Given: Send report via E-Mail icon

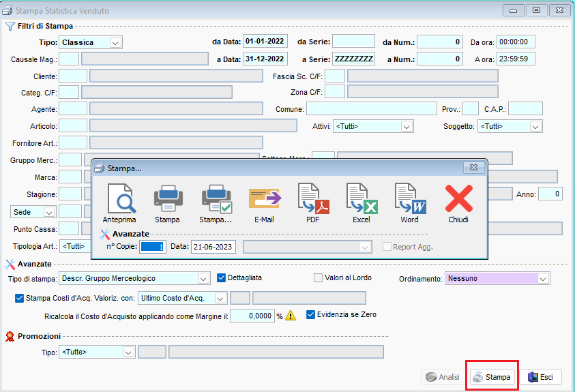Looking at the screenshot, I should pos(264,199).
